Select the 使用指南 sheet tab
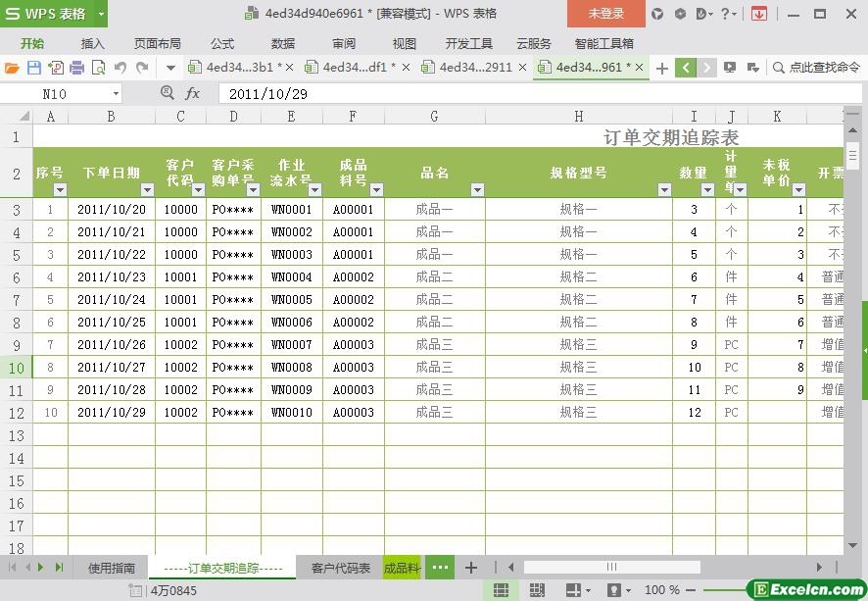Screen dimensions: 868x601 click(x=112, y=568)
